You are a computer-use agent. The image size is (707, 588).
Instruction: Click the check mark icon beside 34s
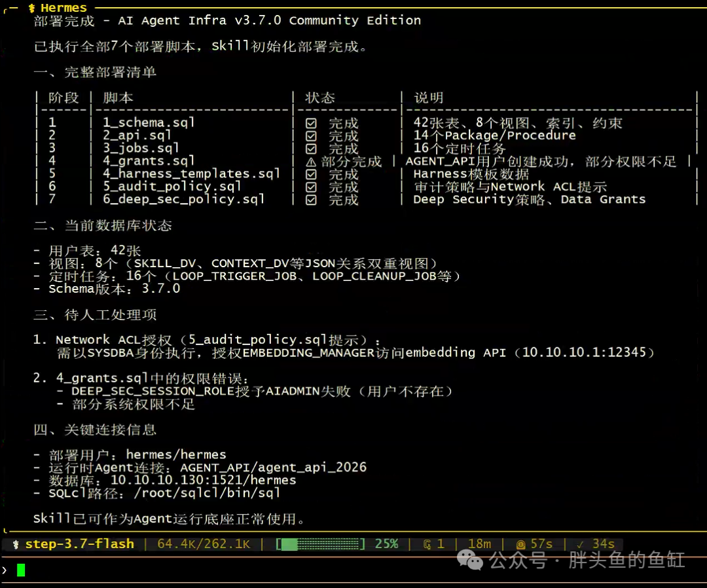(580, 545)
